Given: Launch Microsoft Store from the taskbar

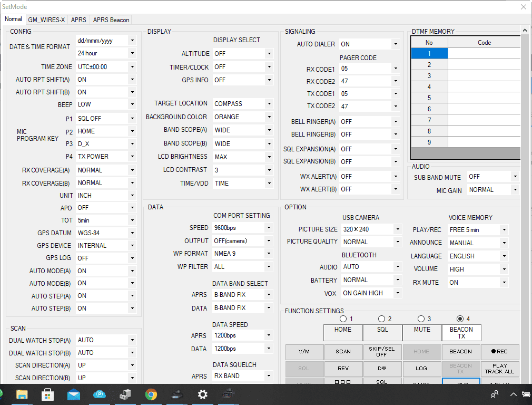Looking at the screenshot, I should (48, 394).
